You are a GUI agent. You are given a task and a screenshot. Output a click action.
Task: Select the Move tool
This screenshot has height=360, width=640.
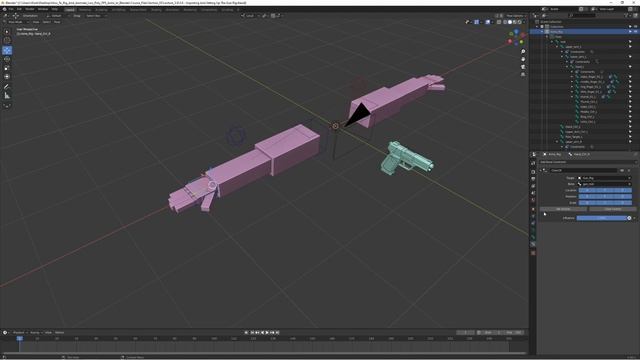click(7, 50)
